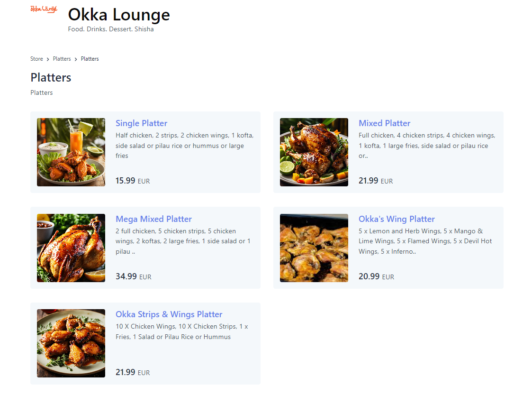Click the last Platters breadcrumb item

point(90,59)
